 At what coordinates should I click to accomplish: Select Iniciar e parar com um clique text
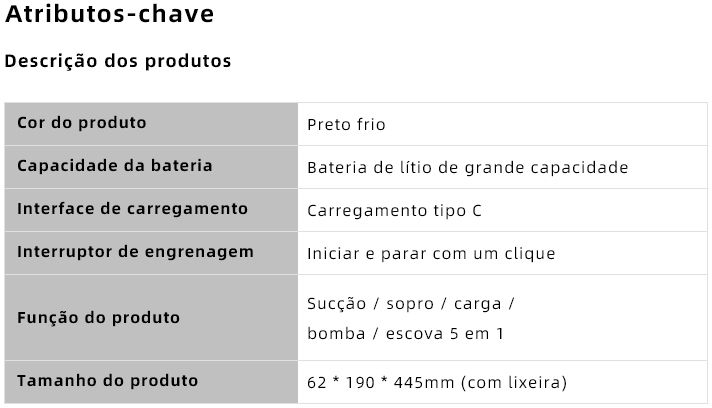pos(431,253)
